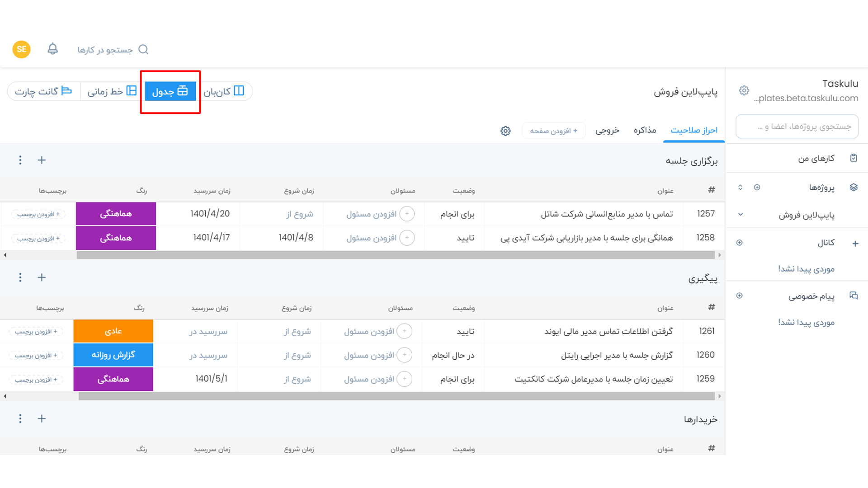The height and width of the screenshot is (488, 868).
Task: Collapse پایپ‌لاین فروش project chevron in sidebar
Action: (x=741, y=215)
